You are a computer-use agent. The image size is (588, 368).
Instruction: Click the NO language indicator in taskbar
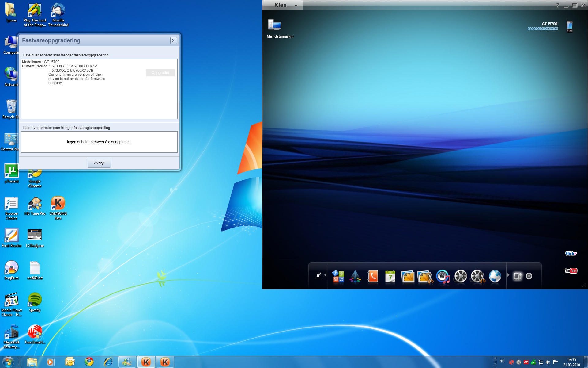point(502,361)
